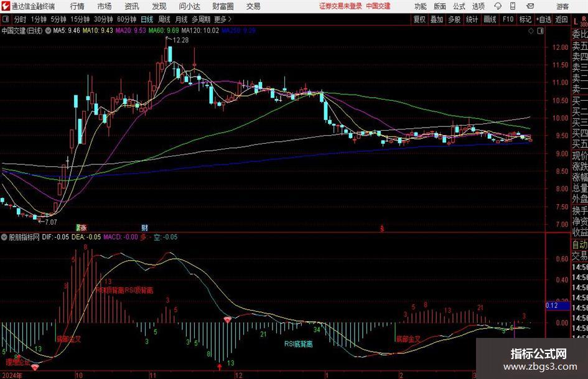The width and height of the screenshot is (588, 379).
Task: Click the panel layout icon beside the diamond
Action: click(540, 31)
